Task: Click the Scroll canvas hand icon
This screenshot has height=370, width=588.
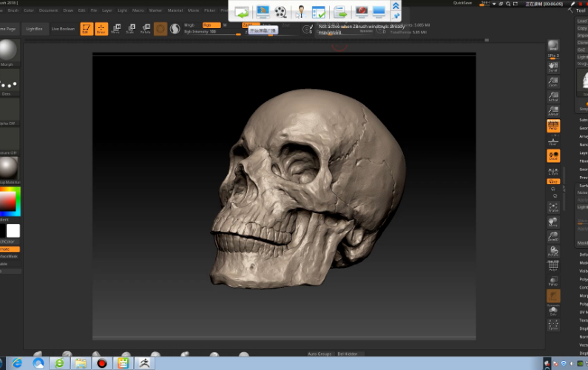Action: point(553,67)
